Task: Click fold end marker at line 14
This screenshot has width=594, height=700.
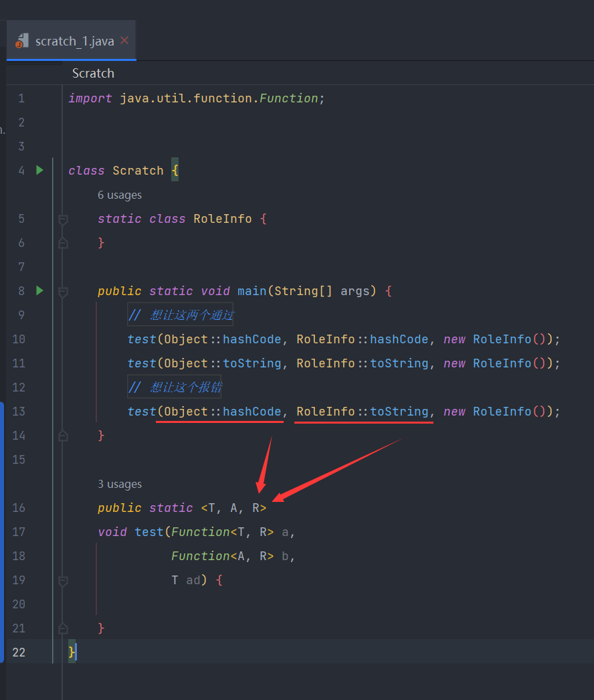Action: [63, 436]
